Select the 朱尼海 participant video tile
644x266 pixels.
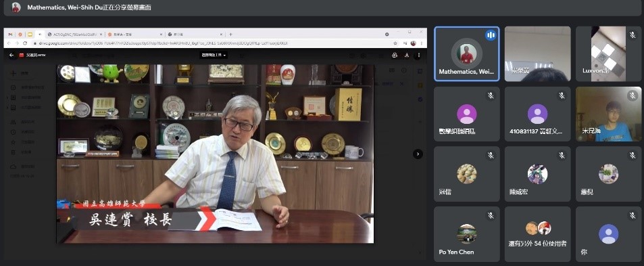point(608,114)
